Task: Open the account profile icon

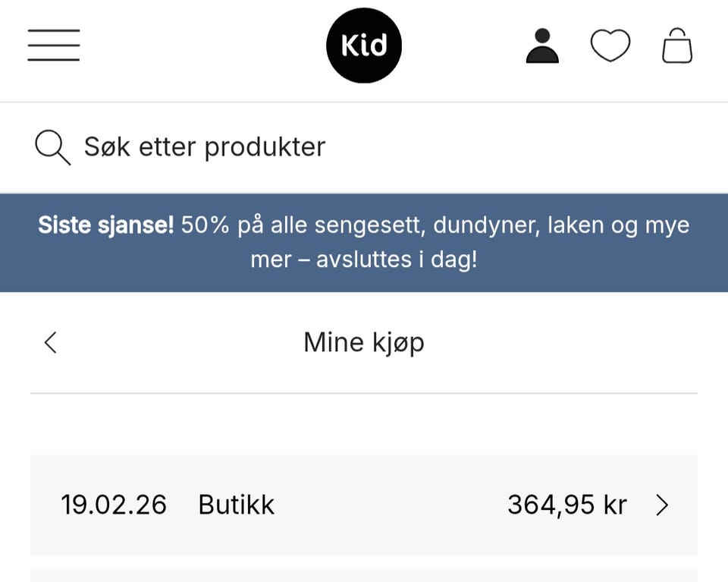Action: [x=542, y=46]
